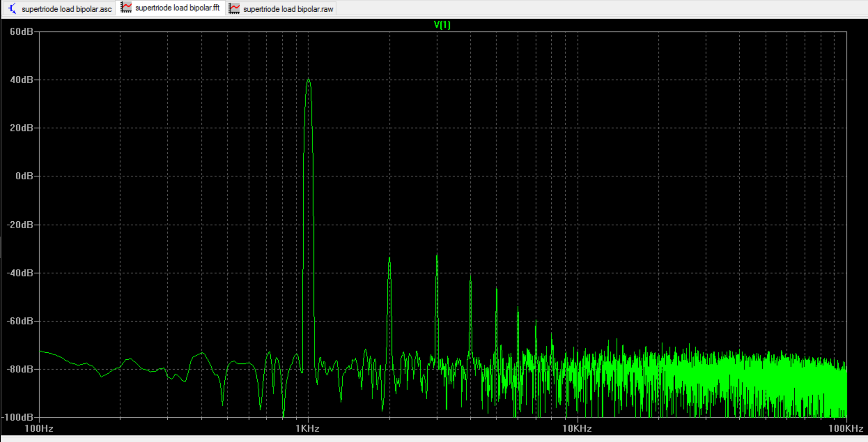Click the -40dB axis label

coord(20,273)
